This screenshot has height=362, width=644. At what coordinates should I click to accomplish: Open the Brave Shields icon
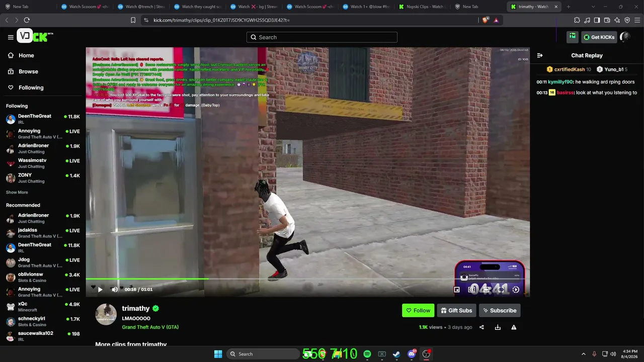coord(486,20)
